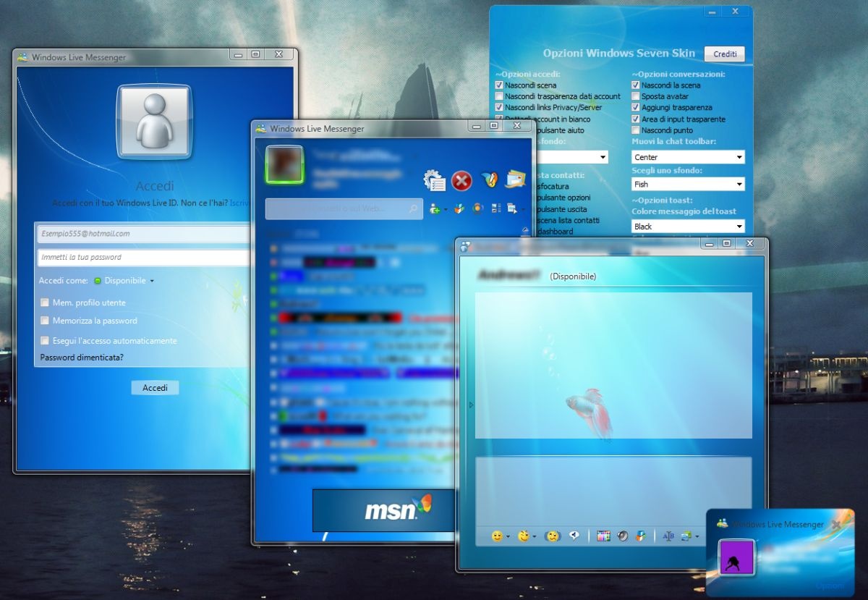Click the large user avatar on sign-in window
Viewport: 868px width, 600px height.
155,121
